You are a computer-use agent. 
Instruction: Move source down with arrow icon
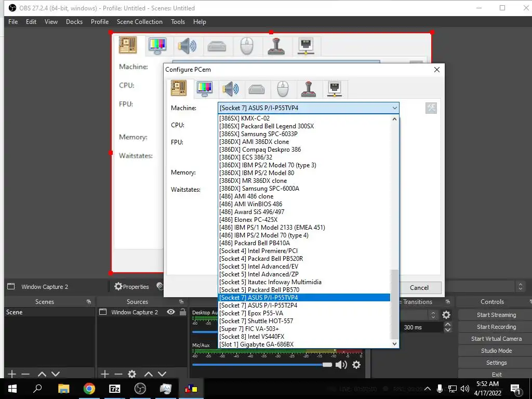162,374
